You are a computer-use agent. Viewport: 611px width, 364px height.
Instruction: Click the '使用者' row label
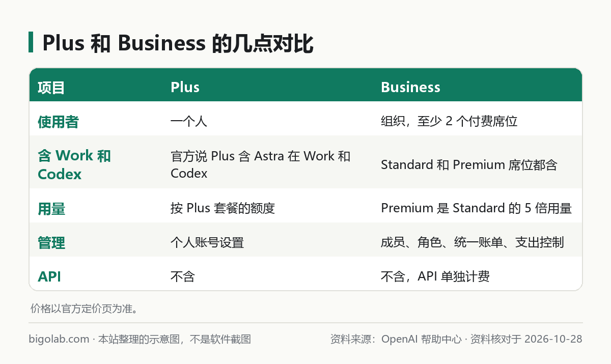coord(58,122)
